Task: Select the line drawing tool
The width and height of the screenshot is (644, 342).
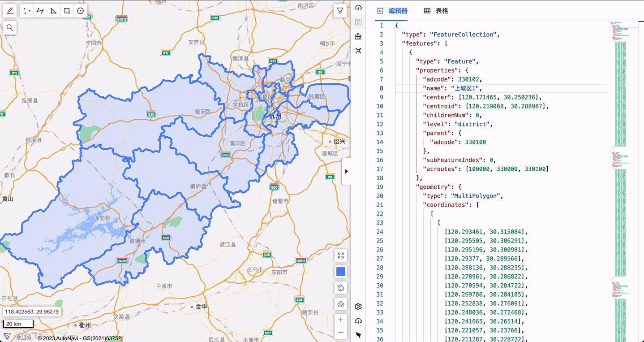Action: click(40, 10)
